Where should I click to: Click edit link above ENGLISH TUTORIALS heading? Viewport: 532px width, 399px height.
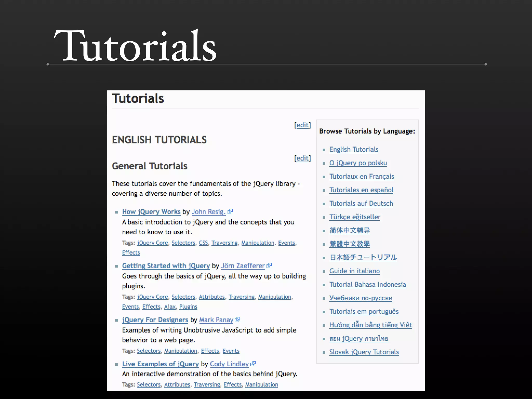pyautogui.click(x=302, y=125)
